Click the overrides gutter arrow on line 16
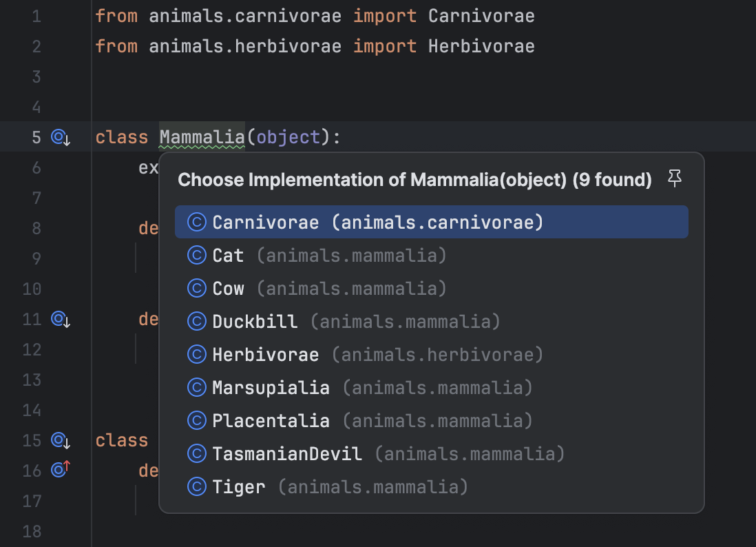This screenshot has height=547, width=756. (58, 471)
